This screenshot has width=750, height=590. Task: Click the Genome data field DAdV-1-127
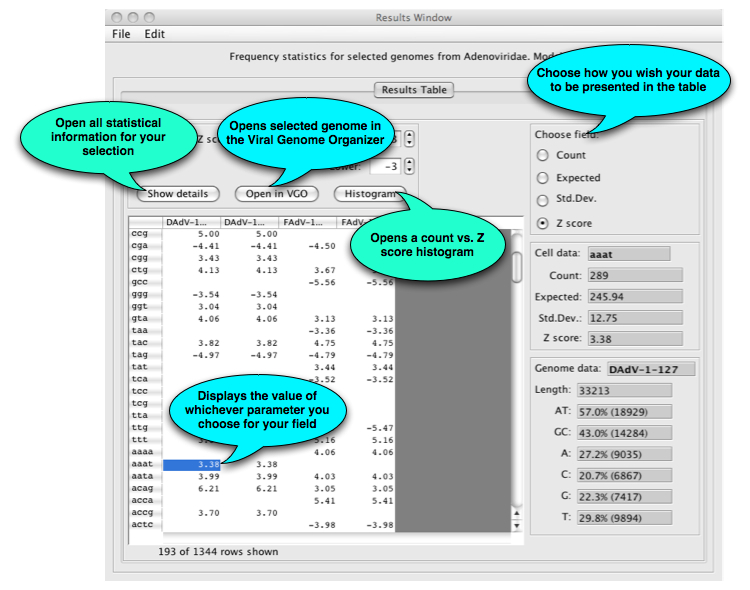click(x=651, y=369)
